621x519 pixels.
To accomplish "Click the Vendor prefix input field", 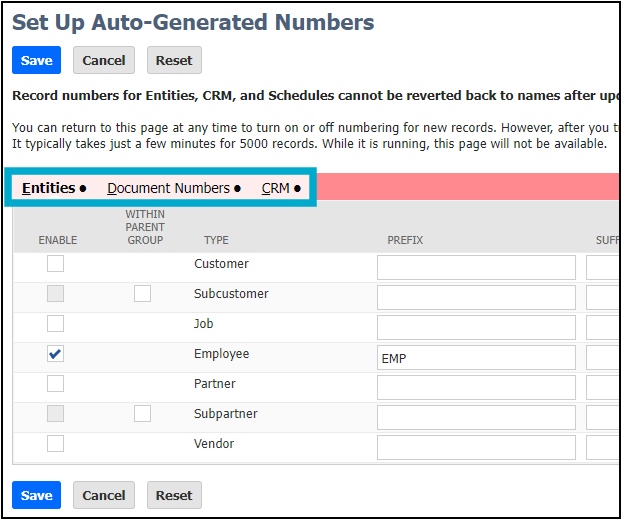I will 476,447.
